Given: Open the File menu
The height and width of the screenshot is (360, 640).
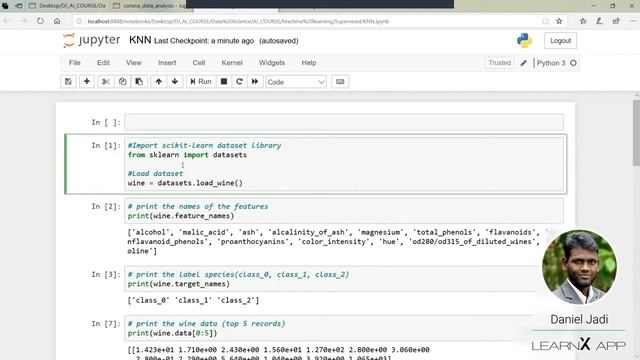Looking at the screenshot, I should (x=74, y=63).
